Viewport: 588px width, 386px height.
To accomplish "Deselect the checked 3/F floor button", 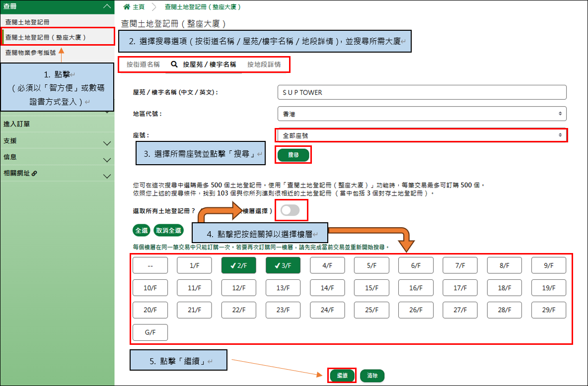I will tap(283, 265).
